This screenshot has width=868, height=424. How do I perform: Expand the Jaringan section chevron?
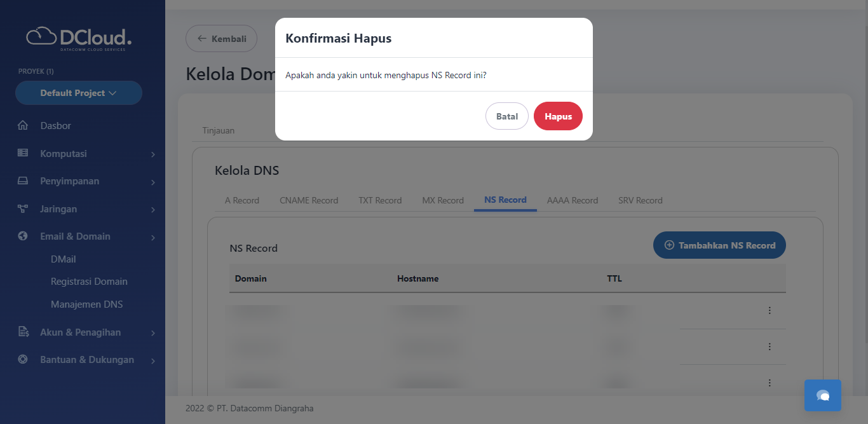tap(153, 209)
